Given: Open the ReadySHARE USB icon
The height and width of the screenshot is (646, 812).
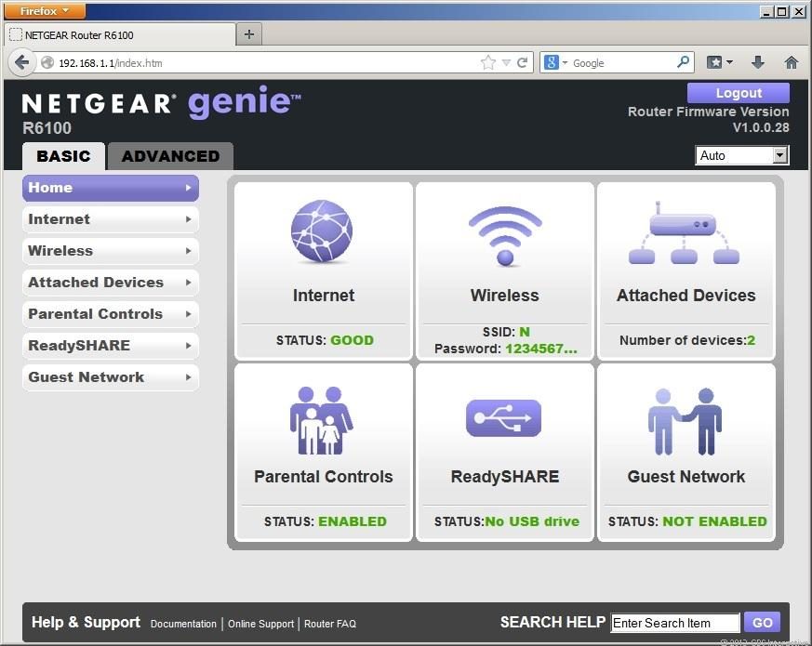Looking at the screenshot, I should point(503,417).
